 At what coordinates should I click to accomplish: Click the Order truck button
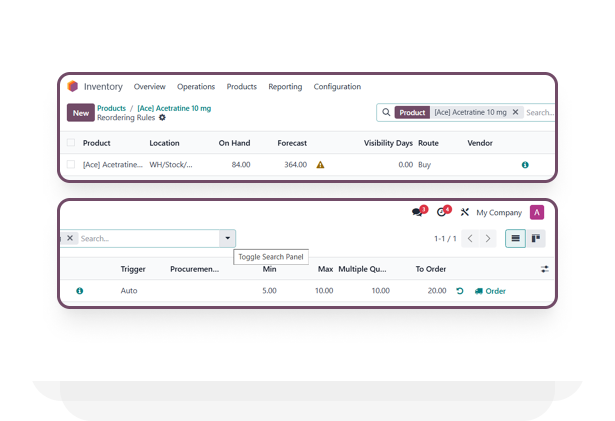coord(490,291)
